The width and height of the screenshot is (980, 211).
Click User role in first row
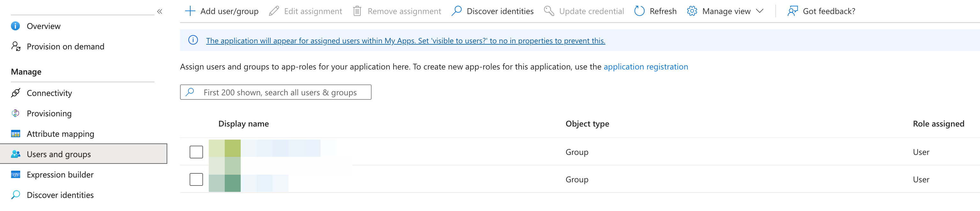coord(921,152)
